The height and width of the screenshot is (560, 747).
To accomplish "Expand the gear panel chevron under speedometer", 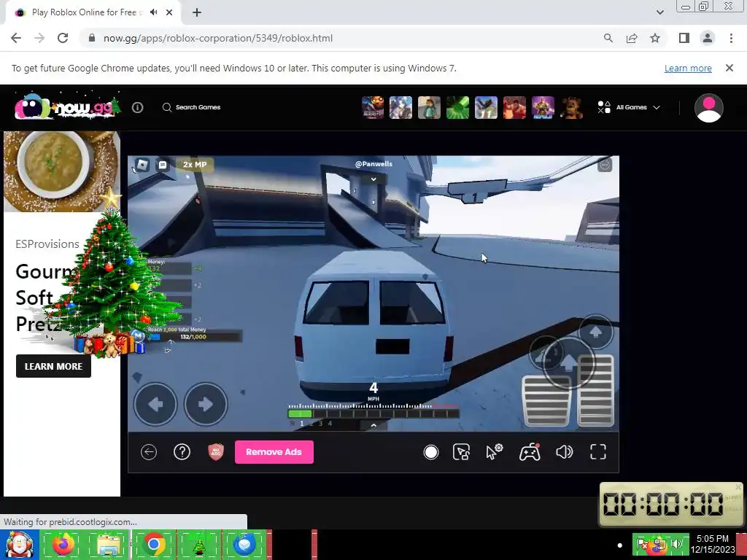I will (x=373, y=425).
